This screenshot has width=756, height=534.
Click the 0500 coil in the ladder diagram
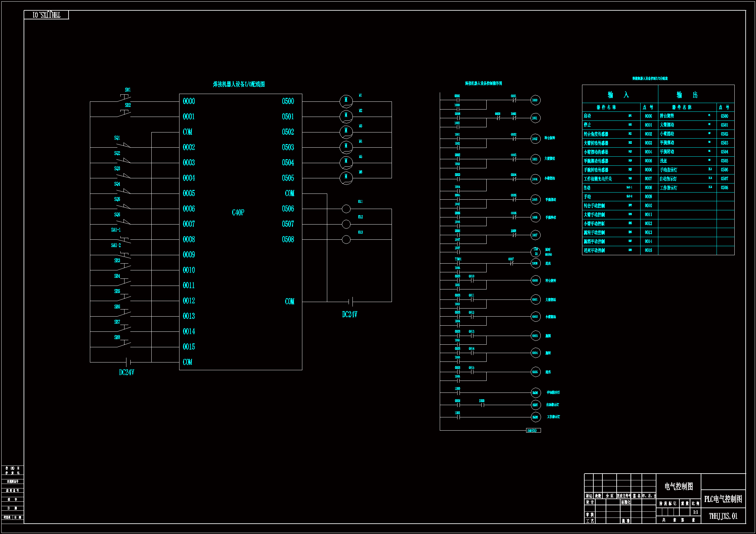click(x=535, y=281)
